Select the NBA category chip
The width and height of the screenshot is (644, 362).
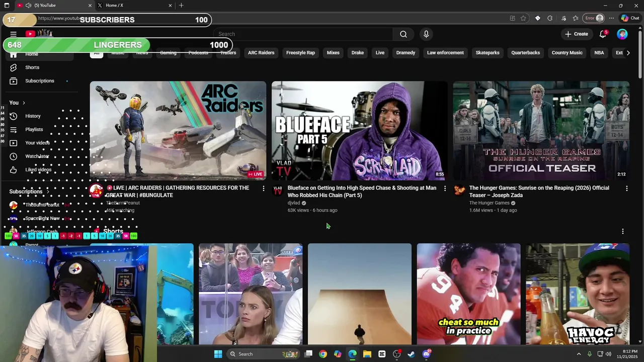[599, 53]
